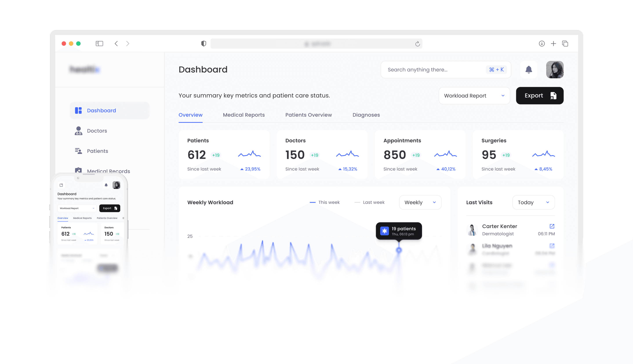Click the profile avatar in the phone preview

(x=116, y=185)
